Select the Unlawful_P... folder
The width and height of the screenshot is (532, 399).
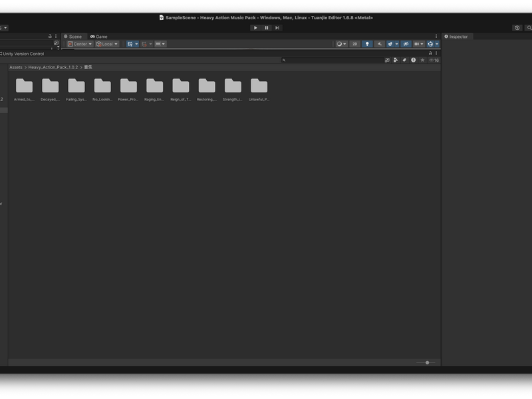tap(259, 89)
